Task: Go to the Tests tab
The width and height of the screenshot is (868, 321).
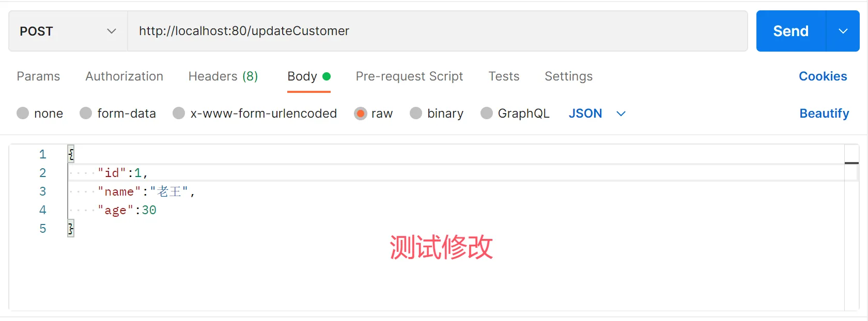Action: pos(504,76)
